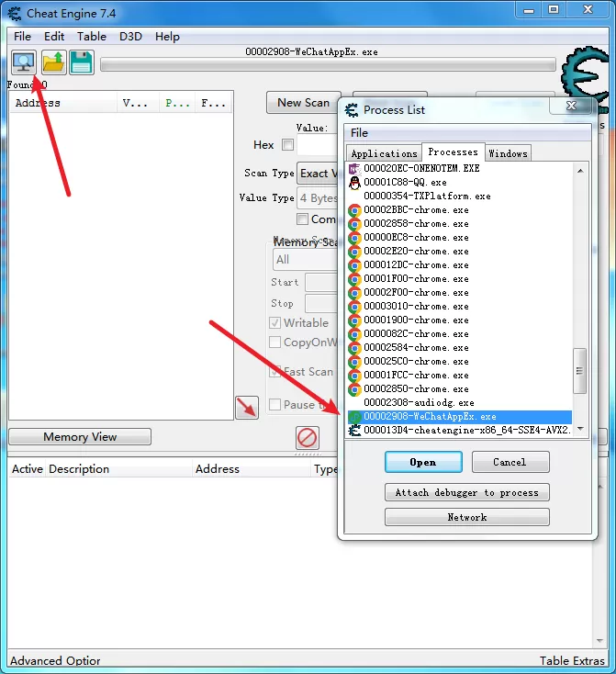This screenshot has height=674, width=616.
Task: Select 00002F00-chrome.exe process
Action: [x=460, y=292]
